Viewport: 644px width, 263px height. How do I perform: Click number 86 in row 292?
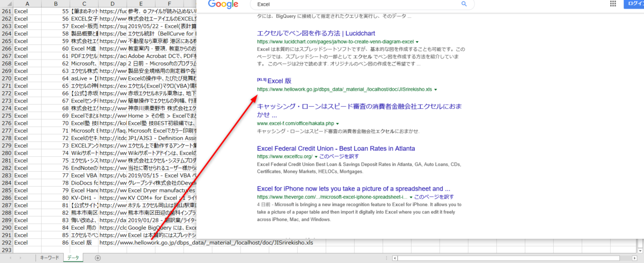tap(65, 243)
